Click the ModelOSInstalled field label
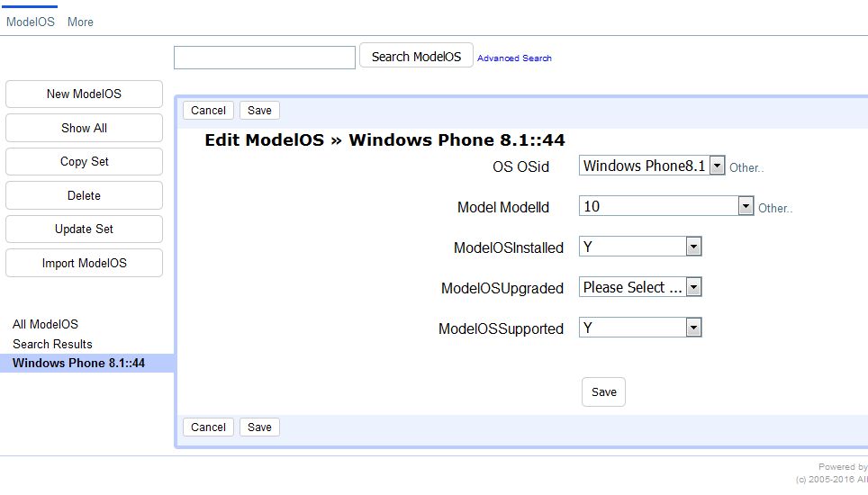The height and width of the screenshot is (495, 868). [509, 247]
